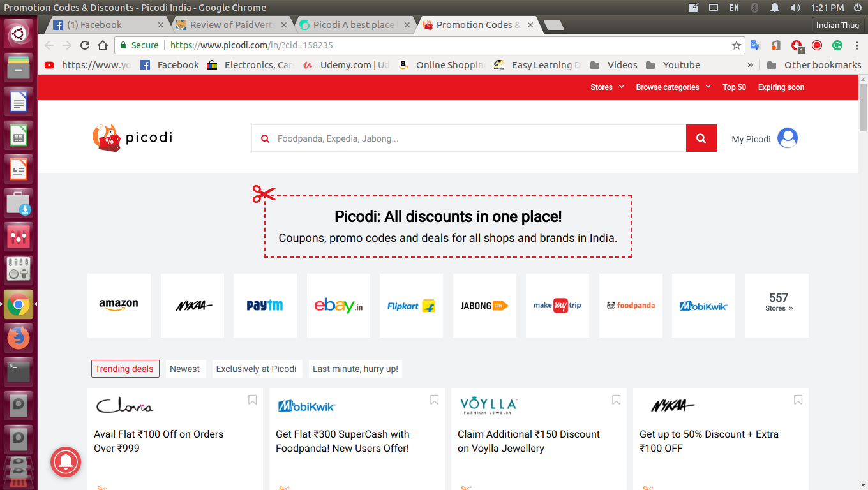Viewport: 868px width, 490px height.
Task: Select the Paytm store tile
Action: tap(265, 305)
